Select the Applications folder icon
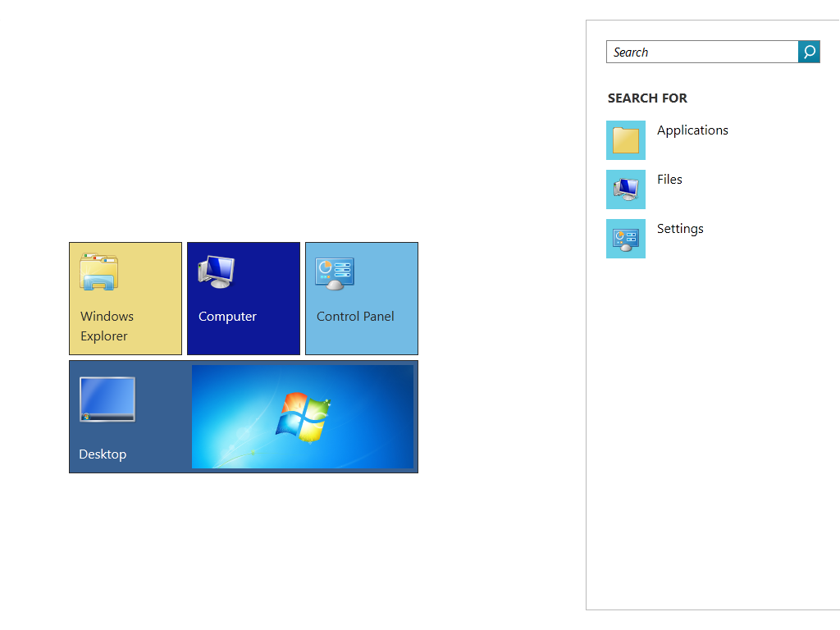 626,140
